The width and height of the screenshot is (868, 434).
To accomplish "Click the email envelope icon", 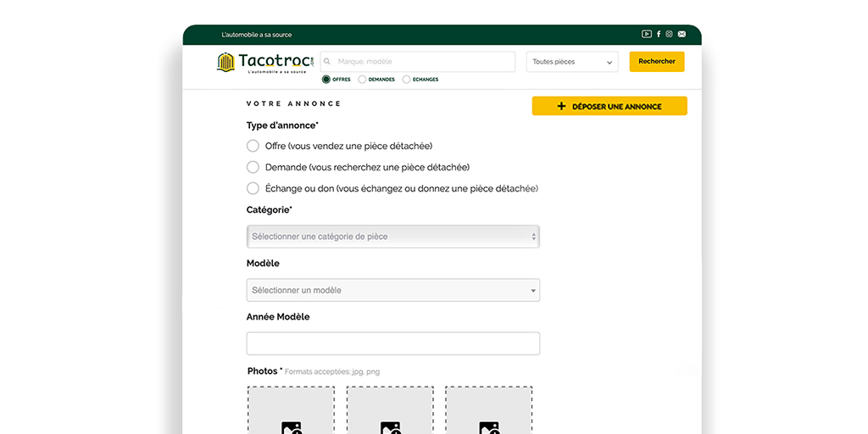I will point(682,34).
